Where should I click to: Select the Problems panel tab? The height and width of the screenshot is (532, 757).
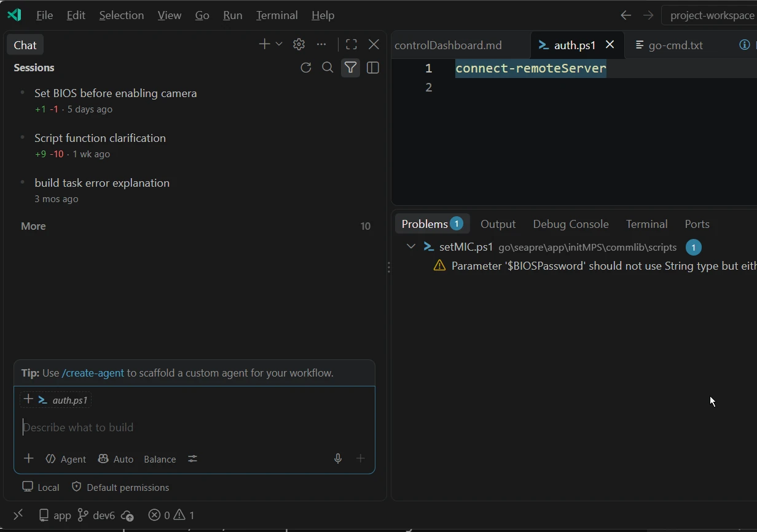432,224
